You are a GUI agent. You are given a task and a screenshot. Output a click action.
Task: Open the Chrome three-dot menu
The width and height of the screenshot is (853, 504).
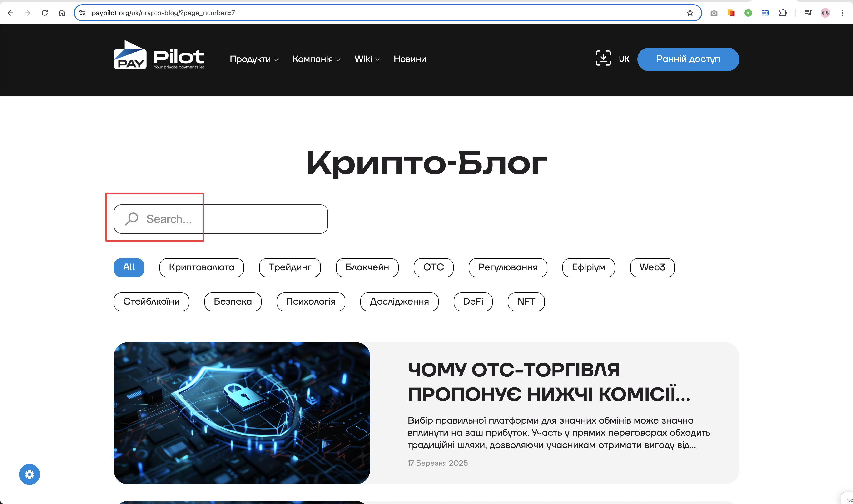pyautogui.click(x=842, y=13)
